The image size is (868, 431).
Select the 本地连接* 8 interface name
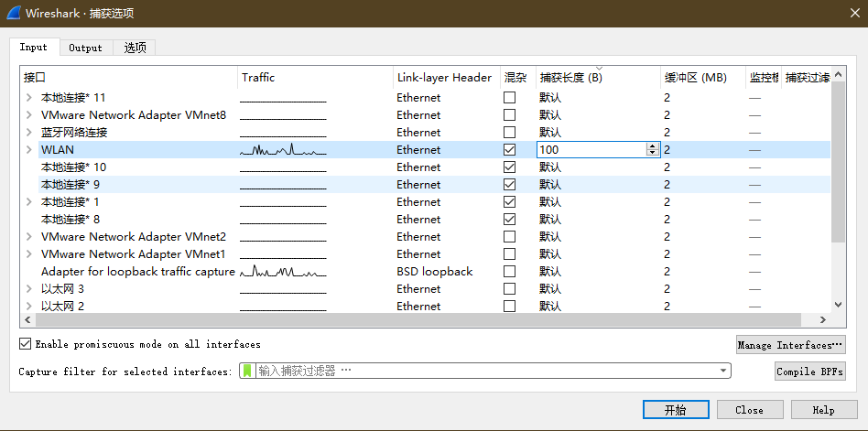point(71,220)
